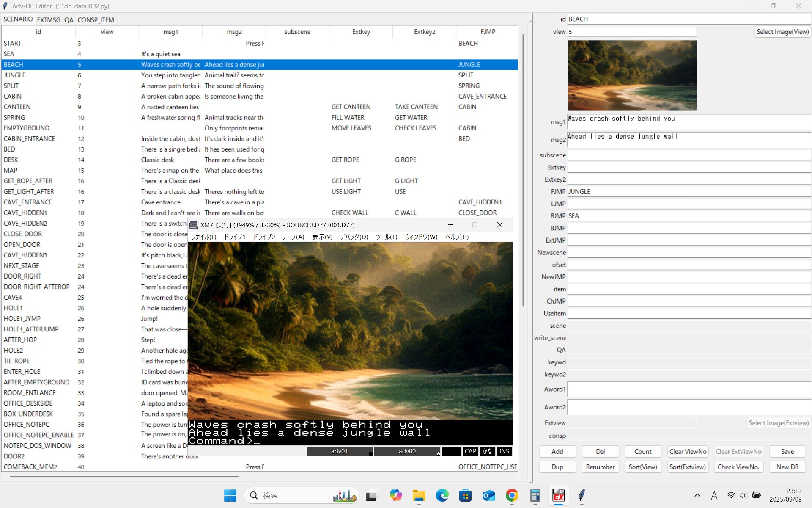Click the XM7 emulator taskbar icon
Viewport: 812px width, 508px height.
pyautogui.click(x=558, y=495)
